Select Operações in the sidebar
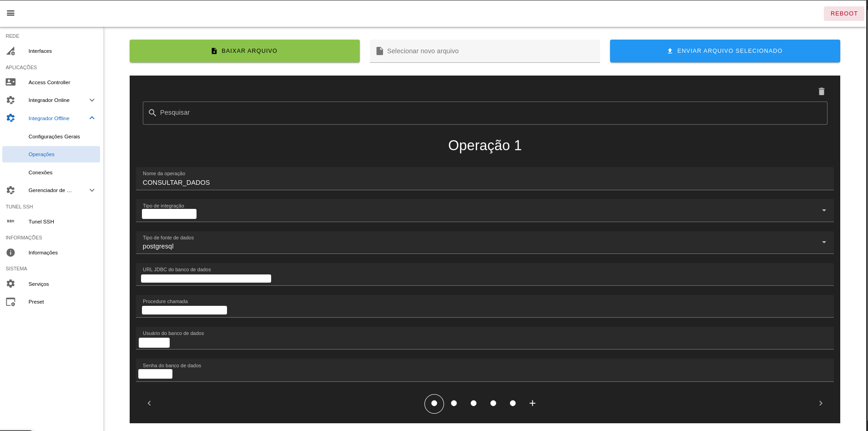Image resolution: width=868 pixels, height=431 pixels. click(x=51, y=154)
